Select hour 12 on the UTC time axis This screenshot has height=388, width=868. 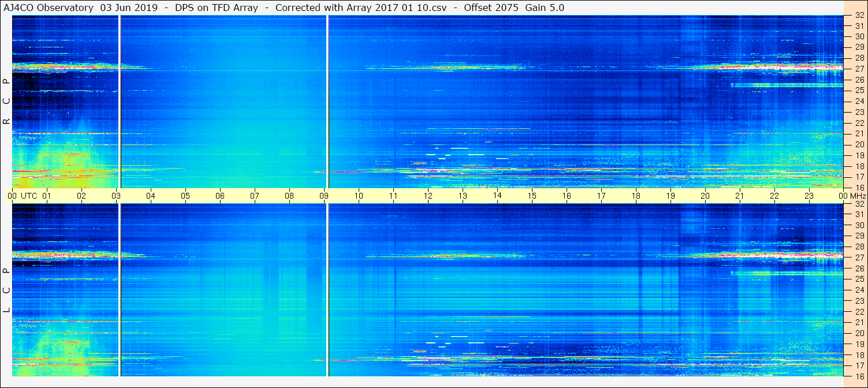(428, 196)
